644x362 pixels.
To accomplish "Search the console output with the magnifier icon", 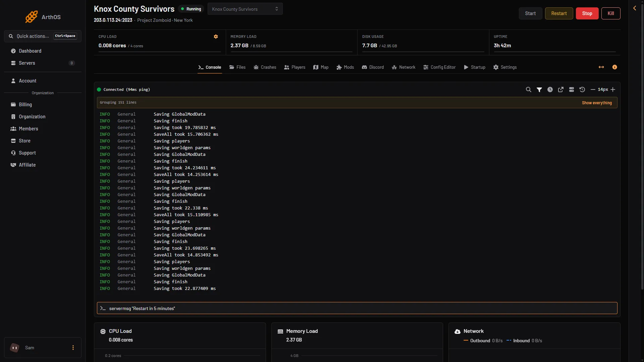I will click(x=528, y=89).
